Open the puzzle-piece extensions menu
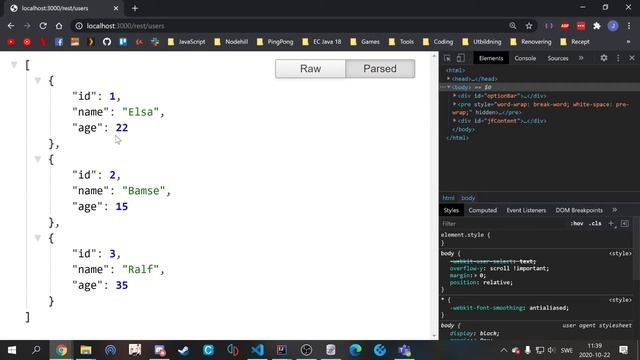This screenshot has height=360, width=640. [597, 26]
